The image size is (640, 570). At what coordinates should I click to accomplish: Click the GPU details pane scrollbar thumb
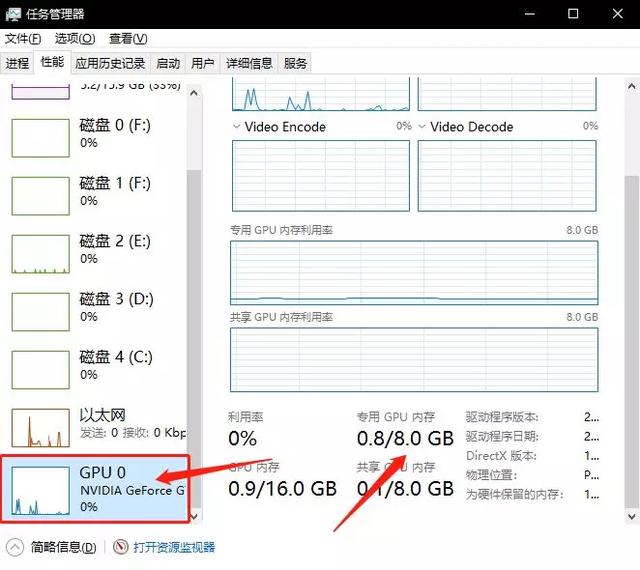click(x=631, y=340)
